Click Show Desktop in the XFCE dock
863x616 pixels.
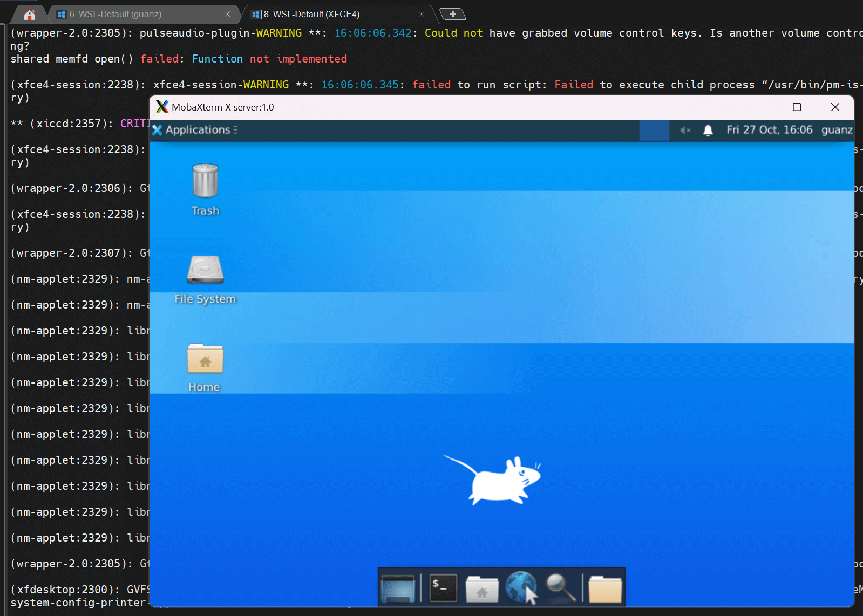click(x=398, y=588)
